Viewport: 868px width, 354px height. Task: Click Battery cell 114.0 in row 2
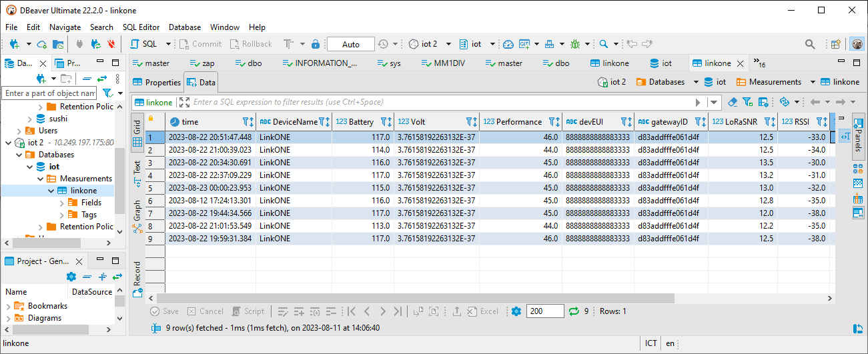(x=362, y=150)
